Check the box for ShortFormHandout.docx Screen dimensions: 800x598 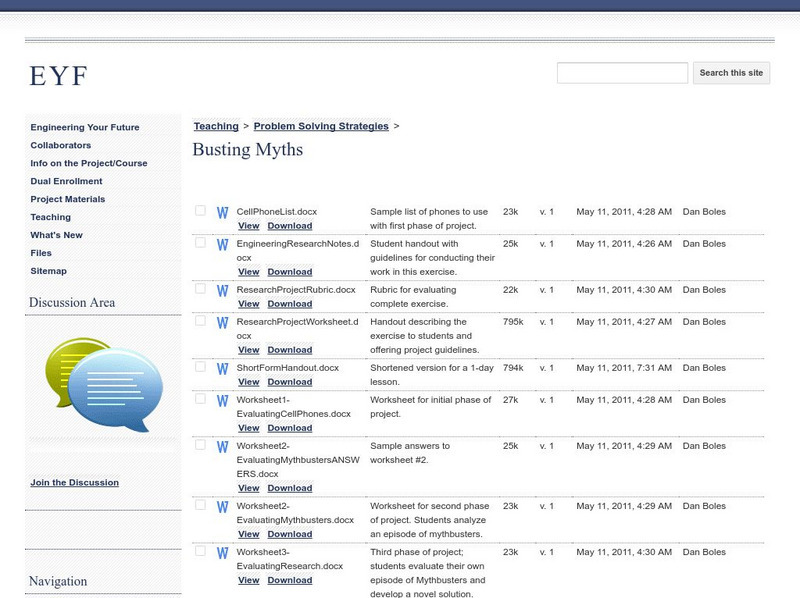pyautogui.click(x=200, y=367)
